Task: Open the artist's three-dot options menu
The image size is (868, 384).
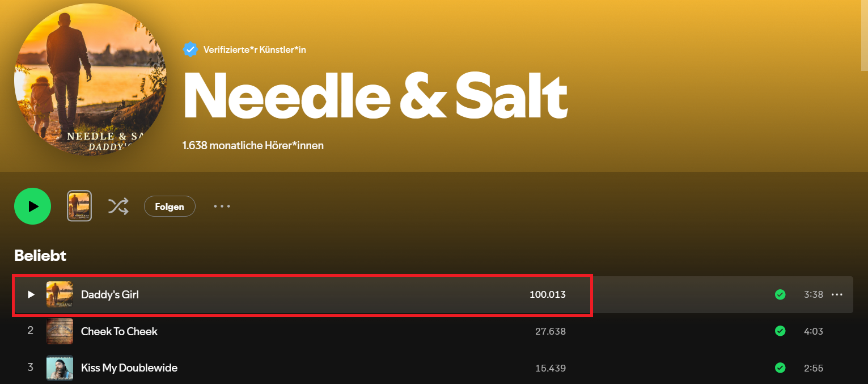Action: click(222, 206)
